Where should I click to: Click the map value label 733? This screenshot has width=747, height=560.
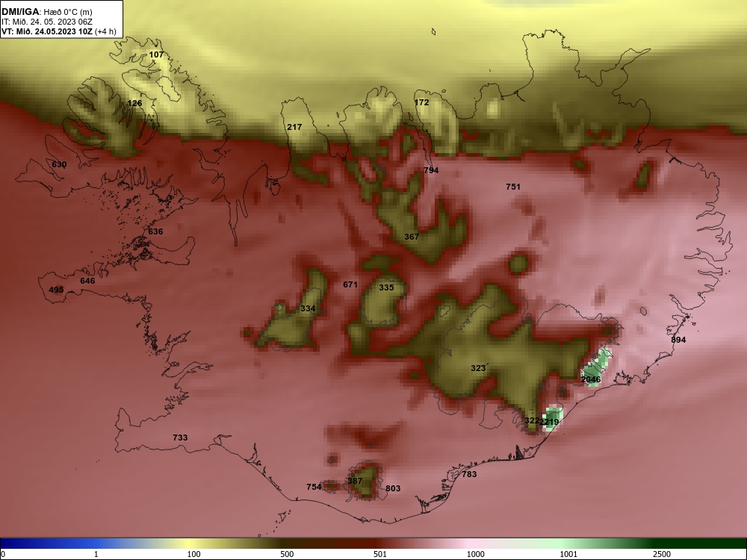click(x=180, y=438)
